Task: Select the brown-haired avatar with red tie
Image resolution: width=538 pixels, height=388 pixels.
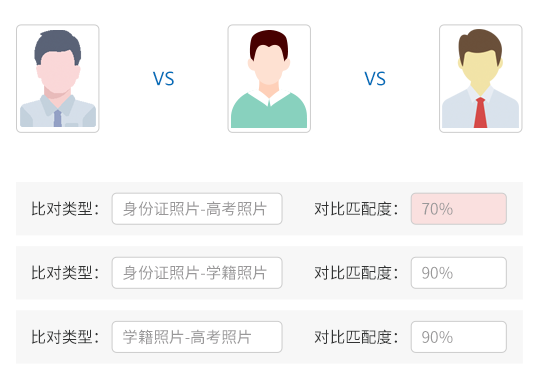Action: [481, 79]
